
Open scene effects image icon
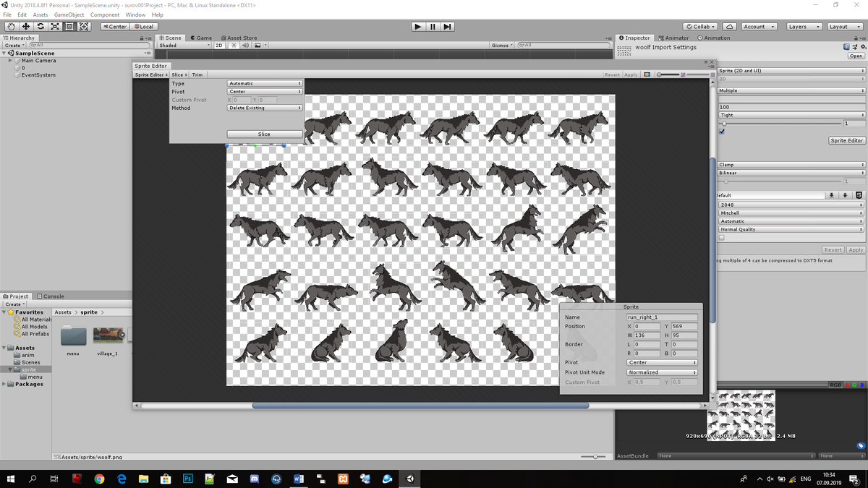[258, 45]
